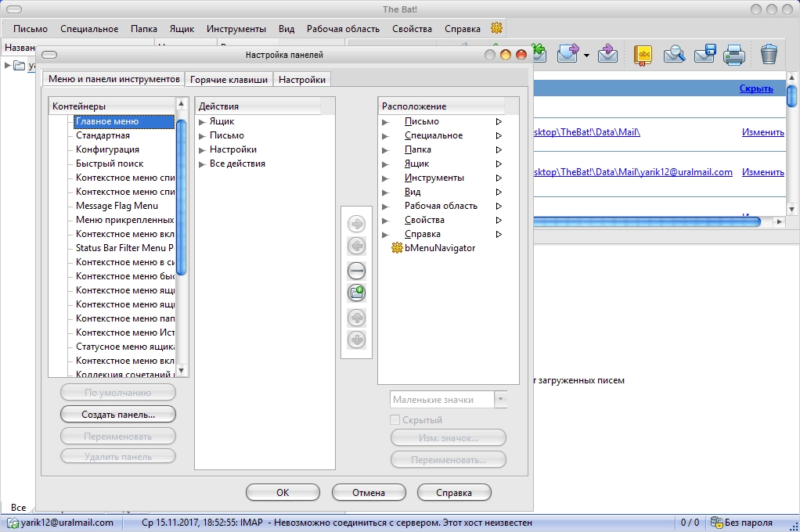The width and height of the screenshot is (800, 532).
Task: Expand the account folder tree arrow
Action: [8, 65]
